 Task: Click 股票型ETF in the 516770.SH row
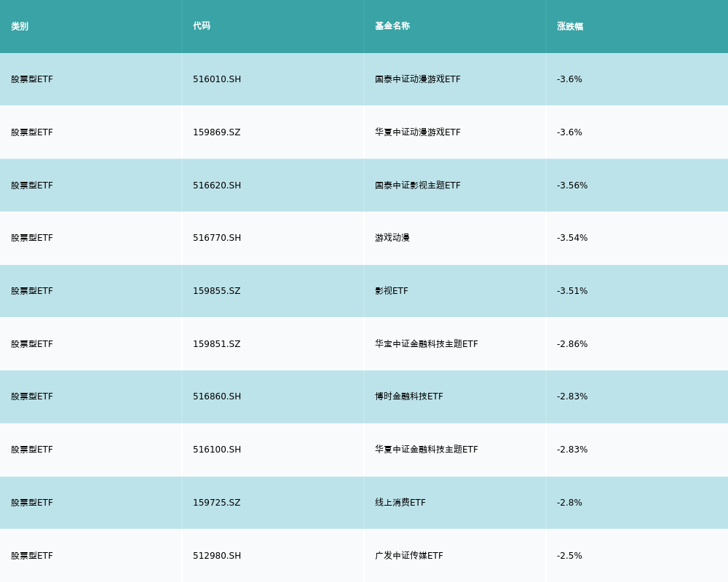pos(32,238)
